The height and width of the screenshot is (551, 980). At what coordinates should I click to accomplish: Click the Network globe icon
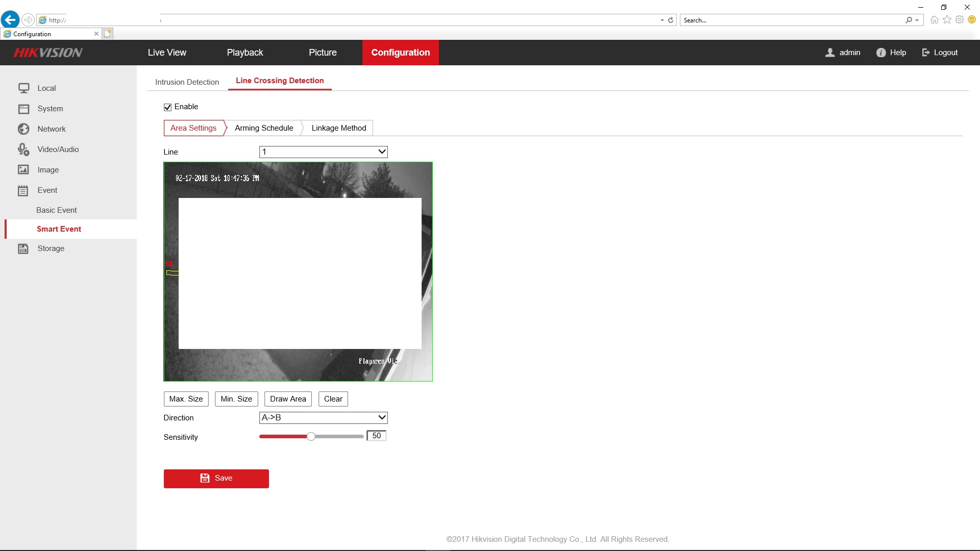(x=23, y=129)
